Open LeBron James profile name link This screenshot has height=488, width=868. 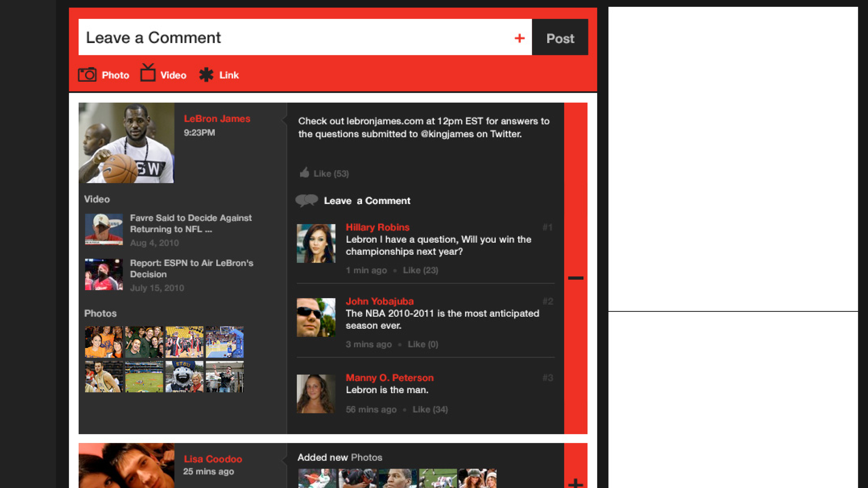coord(217,119)
